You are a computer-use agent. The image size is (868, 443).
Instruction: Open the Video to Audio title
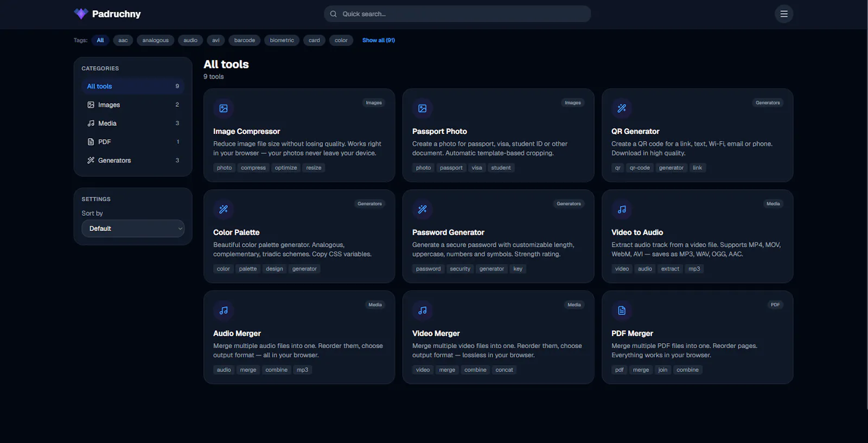pyautogui.click(x=637, y=232)
